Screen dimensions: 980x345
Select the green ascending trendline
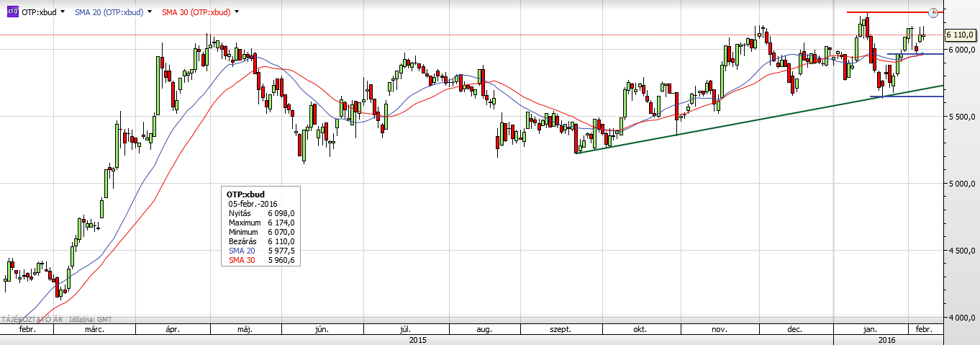pyautogui.click(x=760, y=119)
